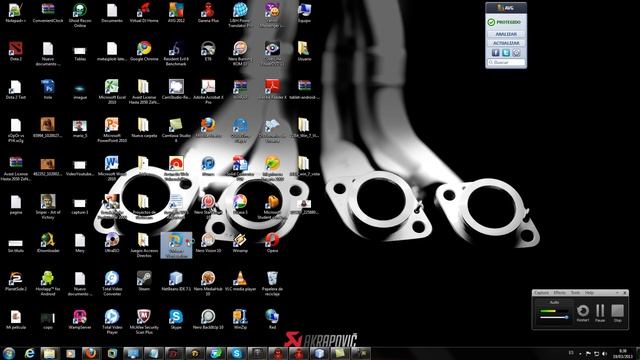
Task: Select the Sniper - Art of Victory icon
Action: point(48,207)
